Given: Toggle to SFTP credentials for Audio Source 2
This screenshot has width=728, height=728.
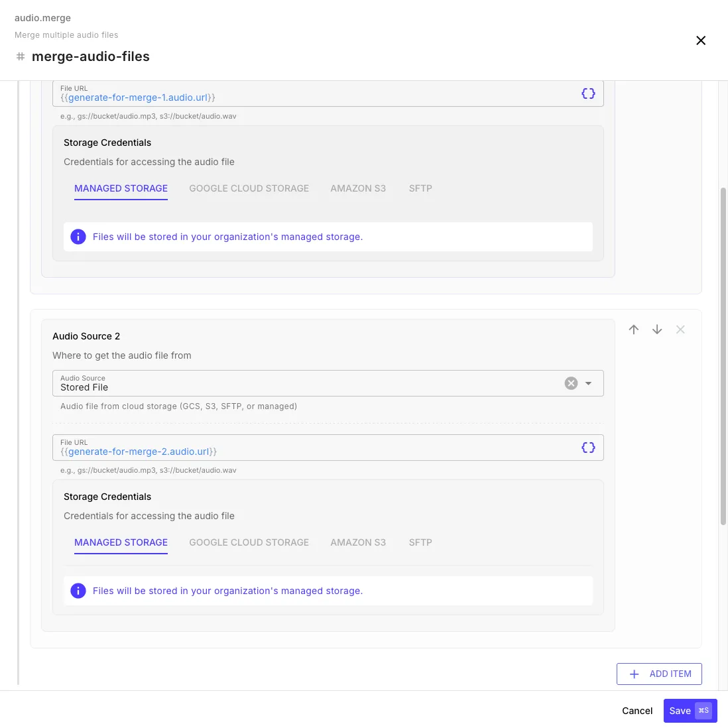Looking at the screenshot, I should pyautogui.click(x=420, y=542).
